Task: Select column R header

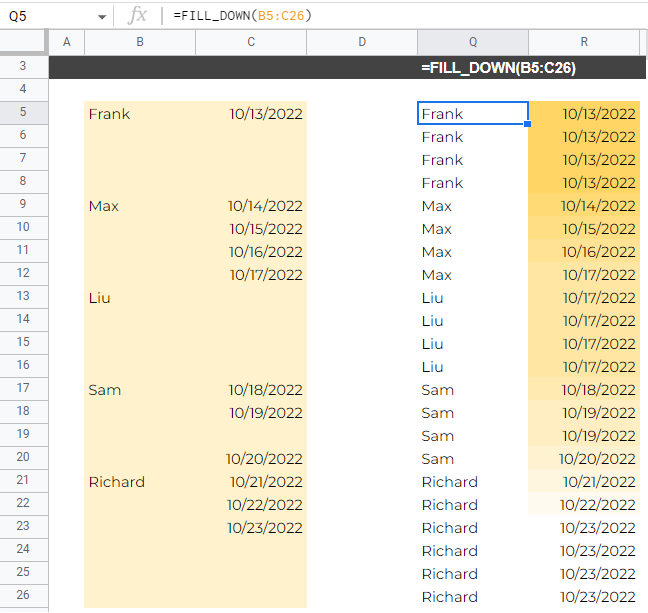Action: tap(584, 42)
